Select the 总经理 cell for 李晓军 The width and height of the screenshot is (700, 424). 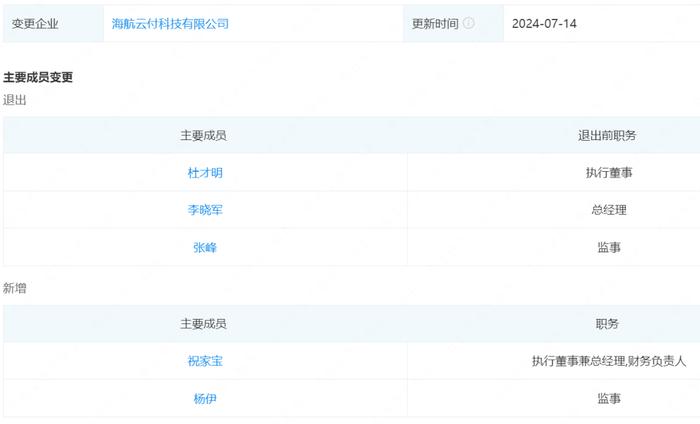[609, 210]
